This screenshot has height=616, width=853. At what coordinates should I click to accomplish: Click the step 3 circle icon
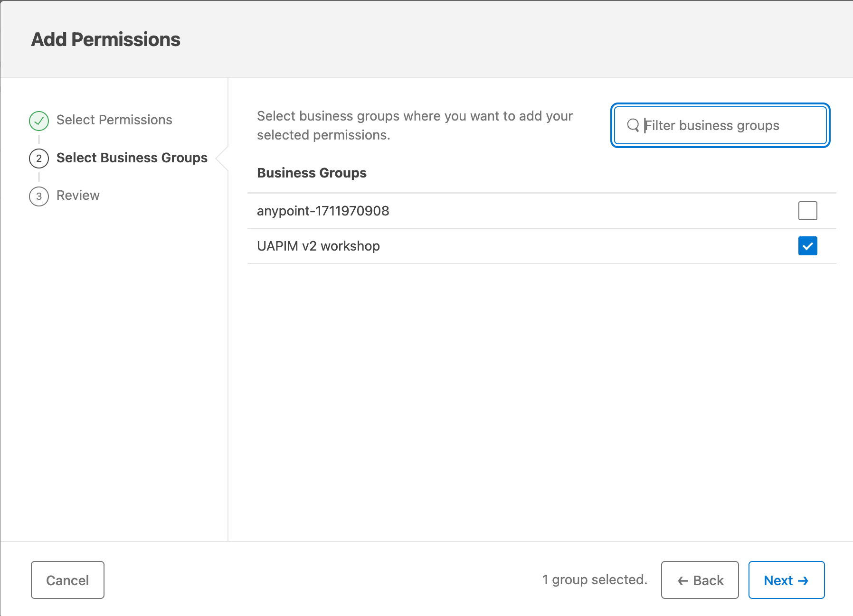pyautogui.click(x=39, y=196)
